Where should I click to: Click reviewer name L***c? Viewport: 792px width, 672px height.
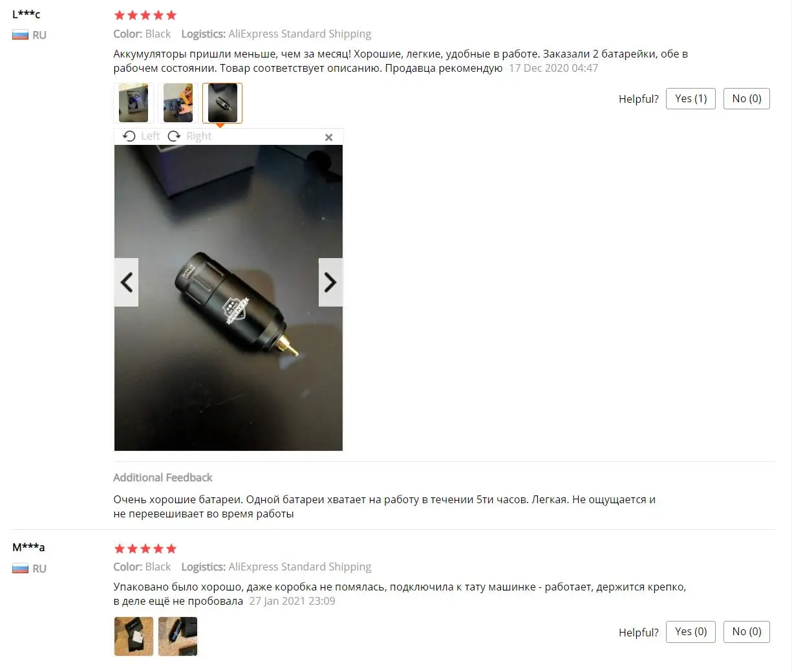(x=27, y=14)
